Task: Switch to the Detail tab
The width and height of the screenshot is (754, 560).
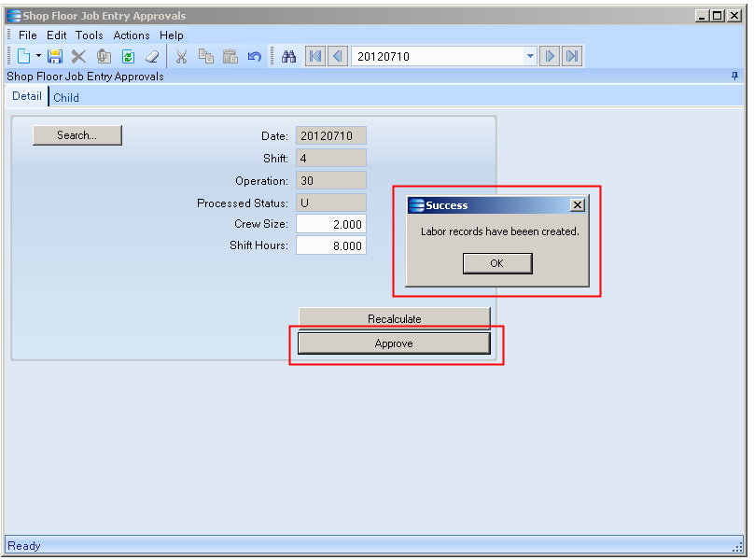Action: pyautogui.click(x=27, y=96)
